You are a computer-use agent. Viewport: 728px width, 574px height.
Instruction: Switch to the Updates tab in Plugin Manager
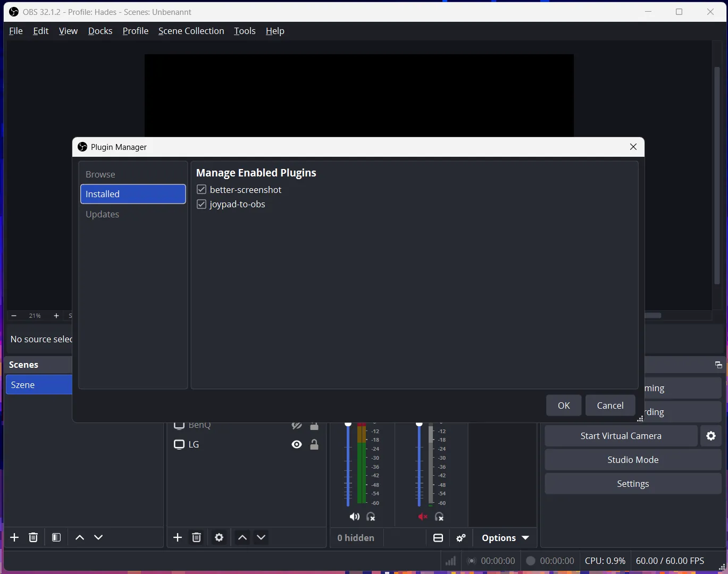(133, 214)
